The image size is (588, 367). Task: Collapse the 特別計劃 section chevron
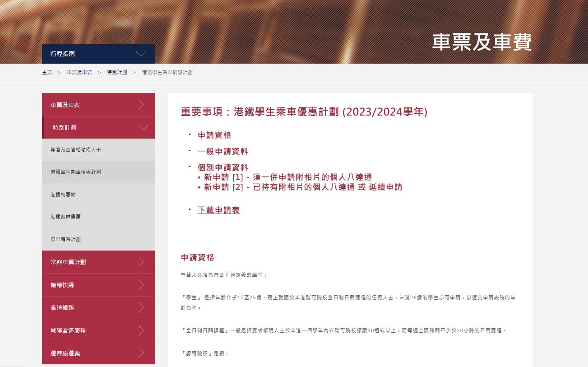(144, 127)
